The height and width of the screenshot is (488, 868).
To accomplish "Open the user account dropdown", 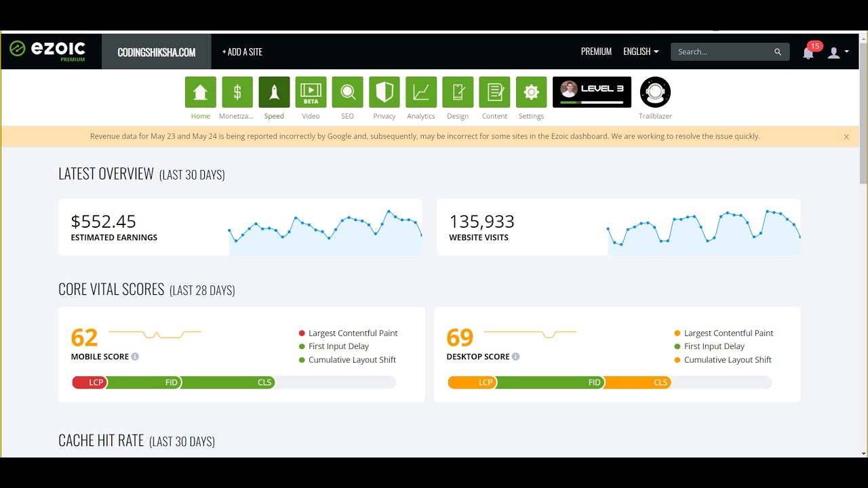I will pyautogui.click(x=838, y=53).
